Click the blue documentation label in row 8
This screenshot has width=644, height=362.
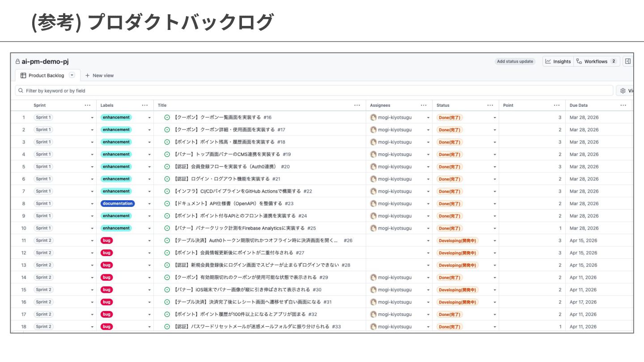point(118,203)
